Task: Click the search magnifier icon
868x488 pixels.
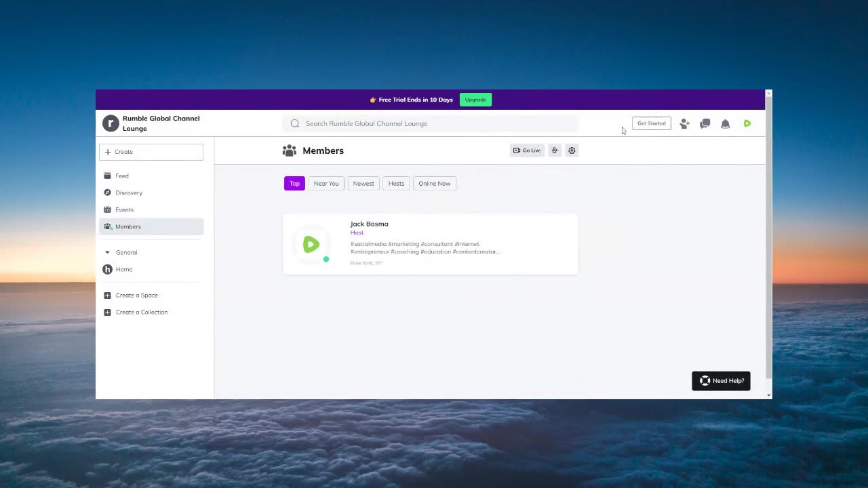Action: tap(295, 123)
